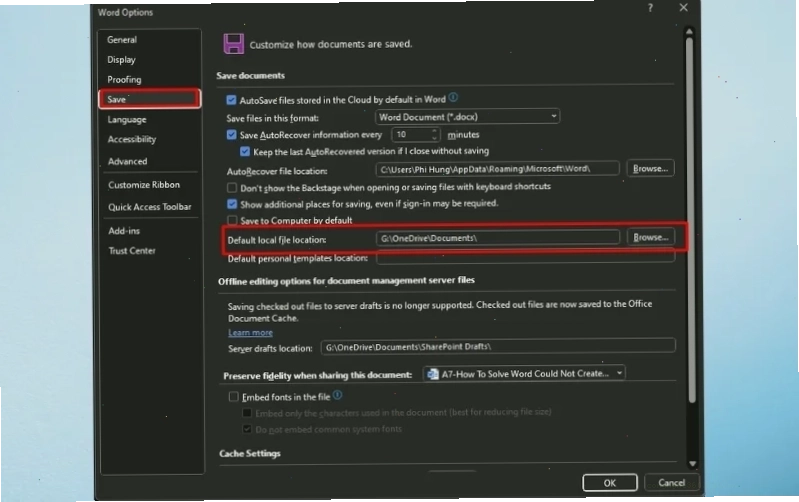Confirm settings with the OK button
This screenshot has height=502, width=799.
click(x=610, y=483)
